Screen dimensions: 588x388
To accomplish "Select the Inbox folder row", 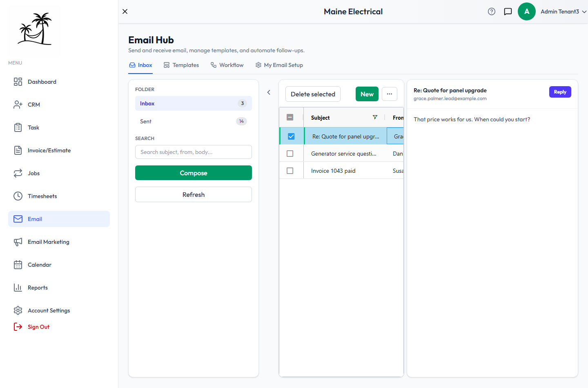I will [x=194, y=103].
